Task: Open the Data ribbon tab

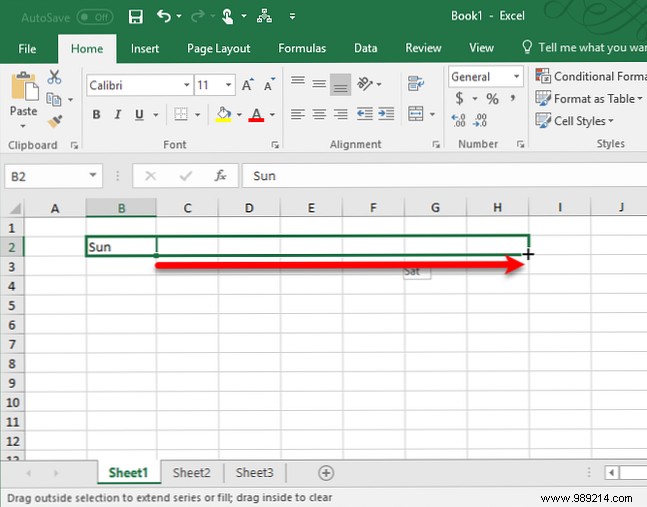Action: click(366, 48)
